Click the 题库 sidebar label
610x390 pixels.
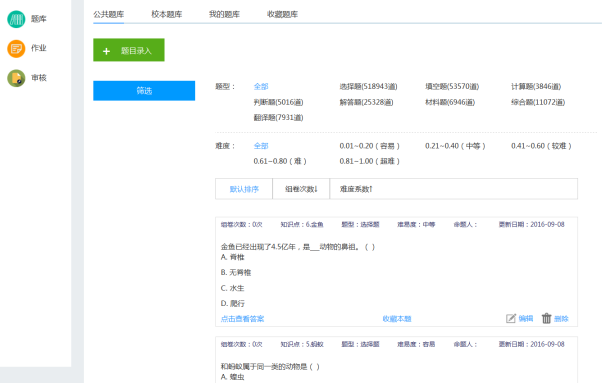[x=39, y=19]
